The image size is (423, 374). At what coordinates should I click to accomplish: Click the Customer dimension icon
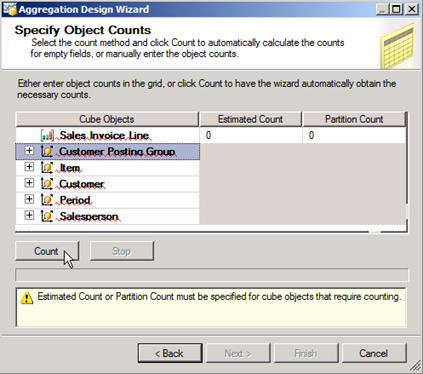47,184
